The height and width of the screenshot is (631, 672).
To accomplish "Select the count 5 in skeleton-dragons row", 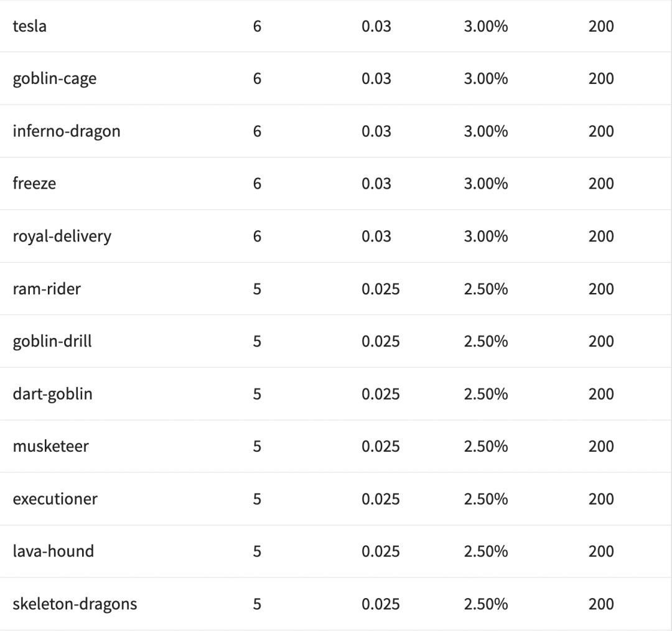I will (257, 604).
